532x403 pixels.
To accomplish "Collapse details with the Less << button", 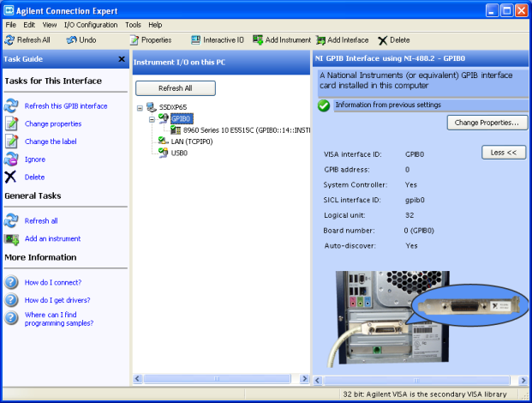I will click(504, 153).
